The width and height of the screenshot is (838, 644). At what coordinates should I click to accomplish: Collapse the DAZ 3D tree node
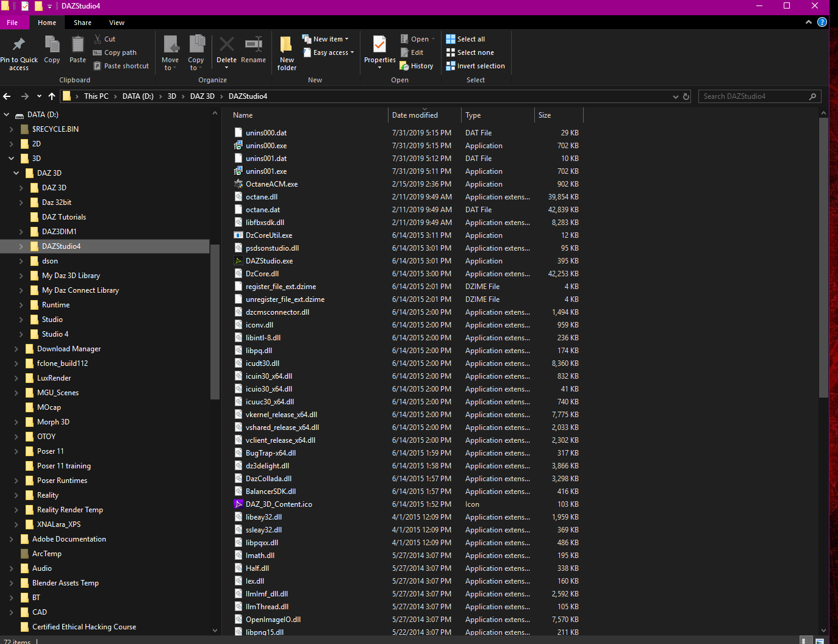click(16, 173)
